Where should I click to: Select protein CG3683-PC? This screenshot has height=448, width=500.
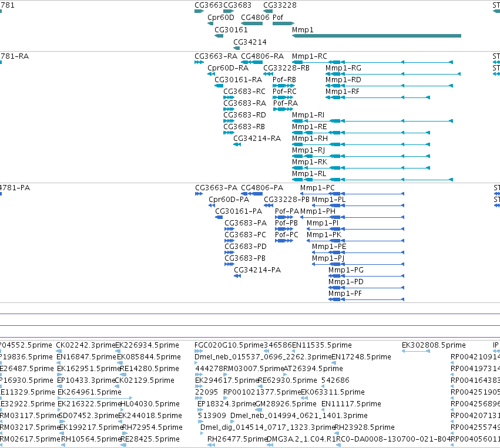point(245,235)
